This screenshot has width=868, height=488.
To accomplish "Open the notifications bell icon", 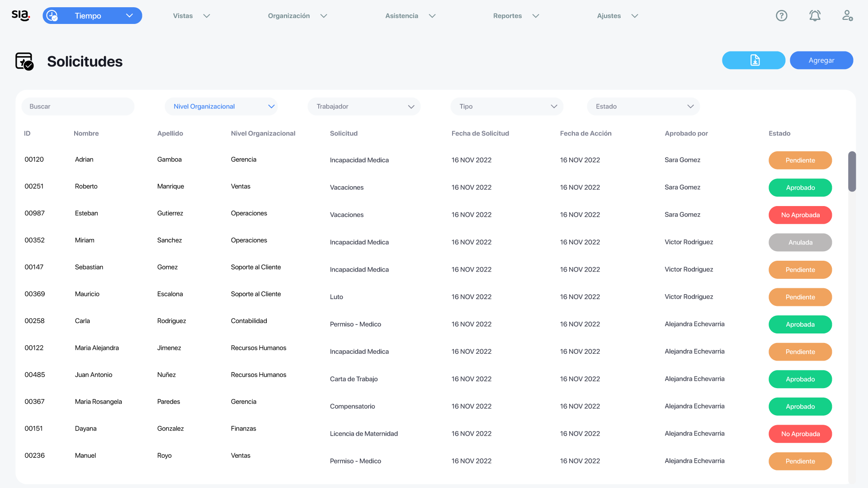I will [815, 16].
